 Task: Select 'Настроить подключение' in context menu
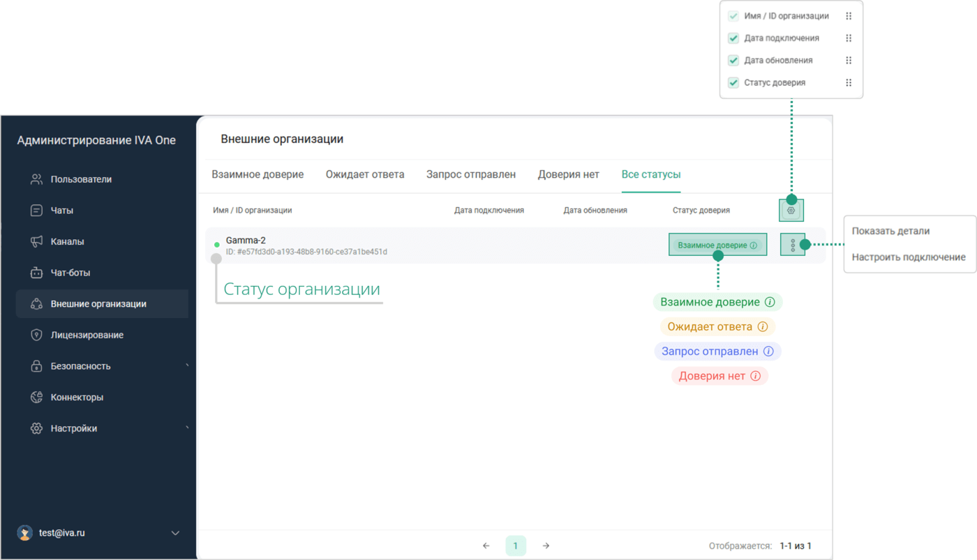(908, 257)
